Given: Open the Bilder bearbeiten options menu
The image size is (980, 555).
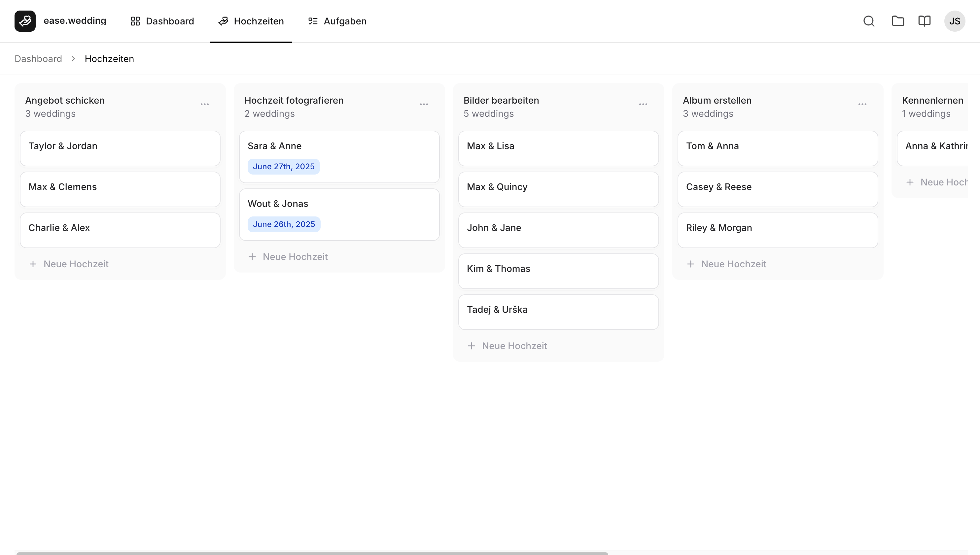Looking at the screenshot, I should [x=643, y=104].
